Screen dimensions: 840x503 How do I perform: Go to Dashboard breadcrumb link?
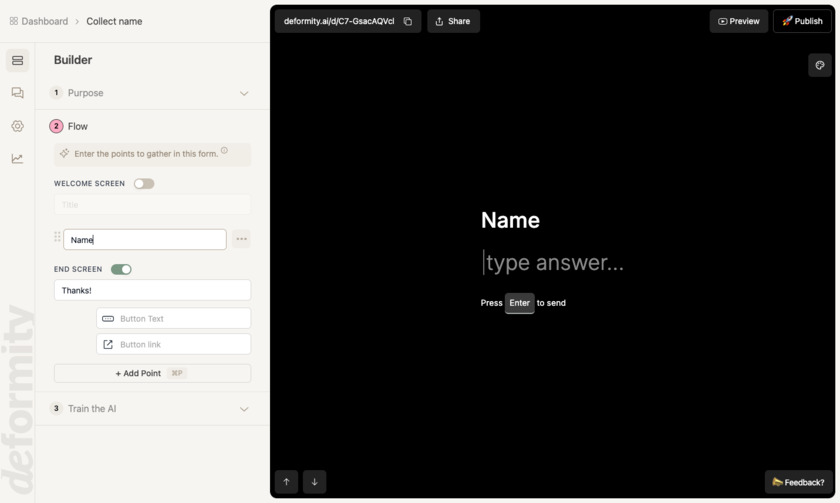(44, 21)
